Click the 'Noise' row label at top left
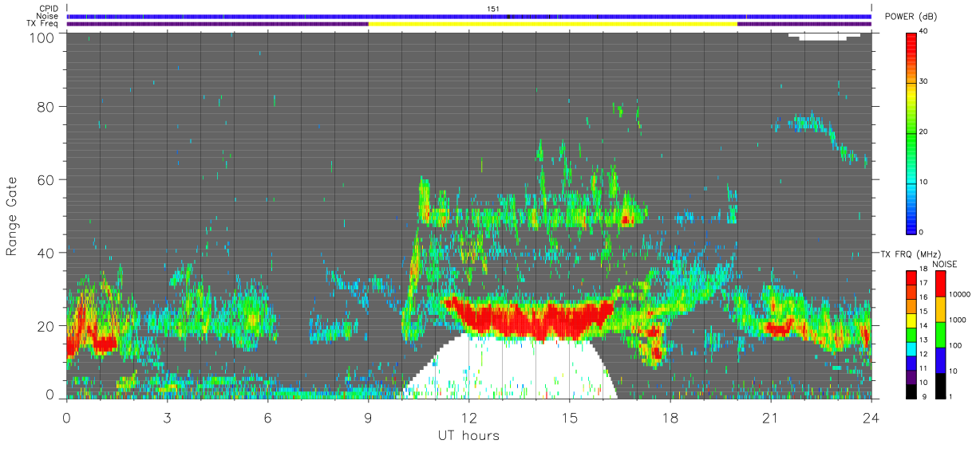This screenshot has height=452, width=980. pos(48,16)
